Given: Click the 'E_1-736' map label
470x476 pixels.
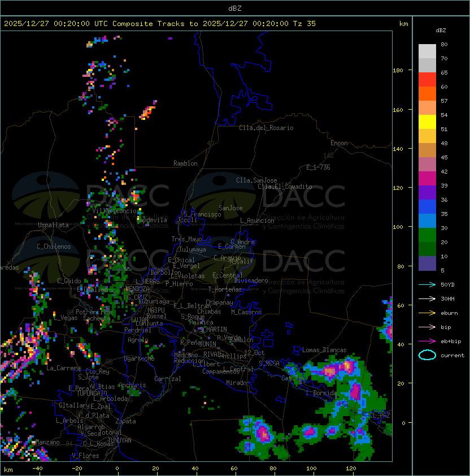Looking at the screenshot, I should click(x=318, y=167).
